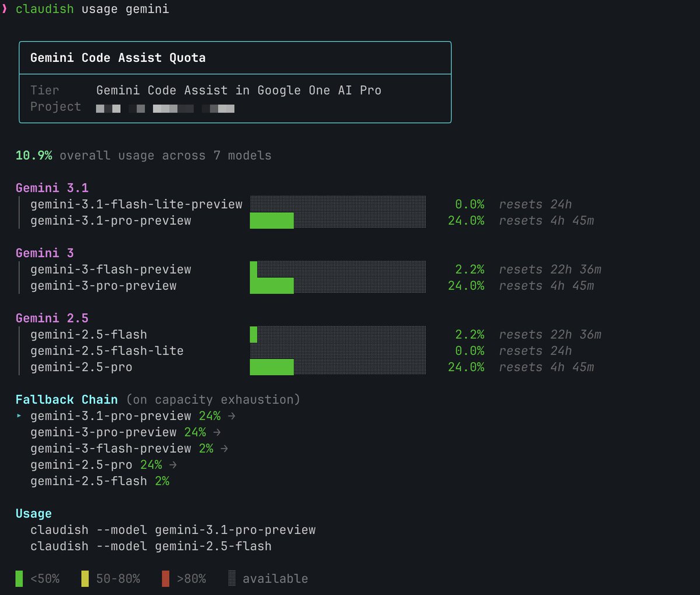Click the yellow '50-80%' legend swatch

(85, 579)
